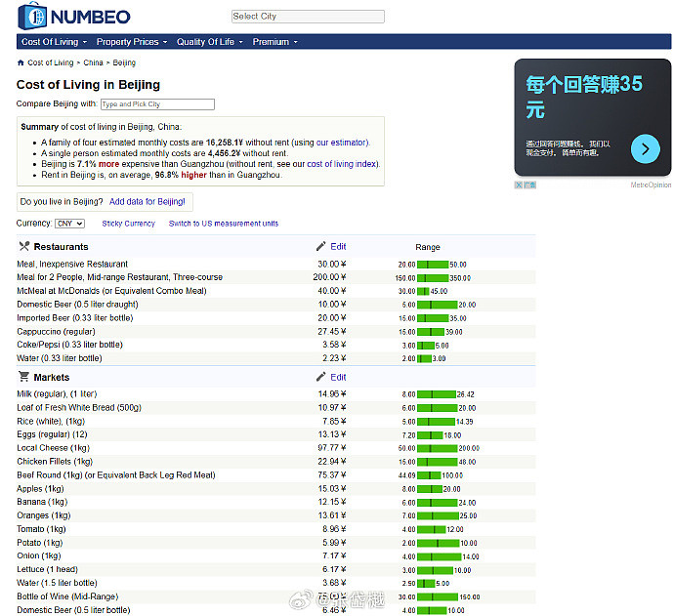Click the home icon in breadcrumb

tap(21, 62)
